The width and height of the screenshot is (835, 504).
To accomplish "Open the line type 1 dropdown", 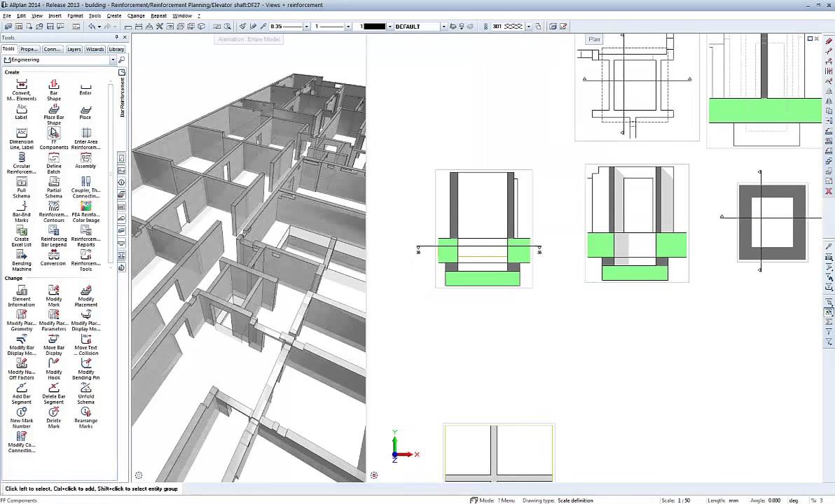I will tap(348, 27).
